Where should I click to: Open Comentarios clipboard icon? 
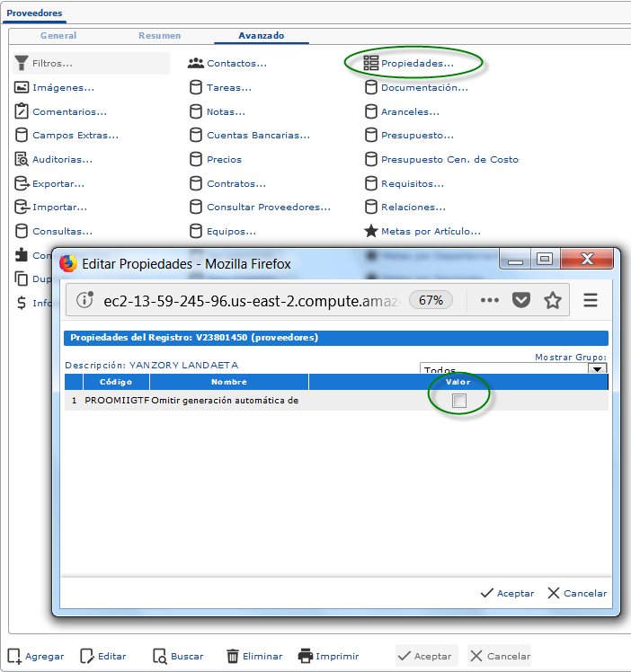pos(22,111)
